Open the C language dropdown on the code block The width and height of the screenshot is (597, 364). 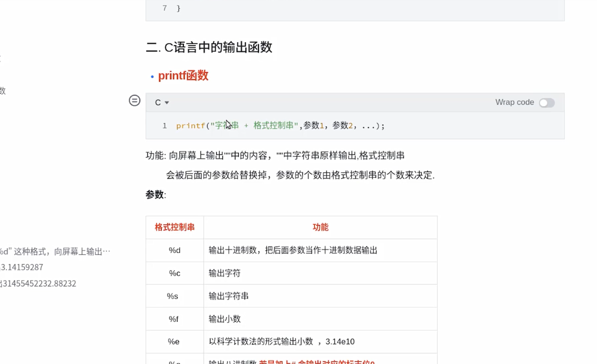[162, 102]
